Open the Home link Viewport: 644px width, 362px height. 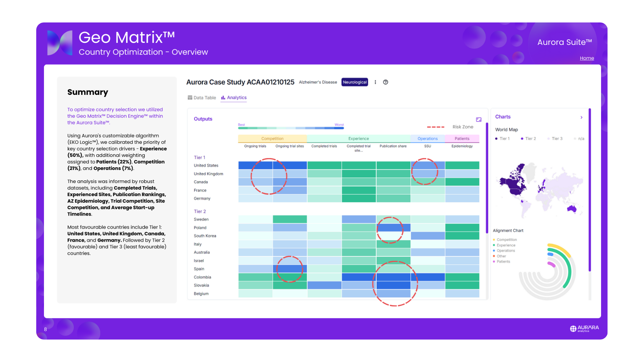point(587,58)
